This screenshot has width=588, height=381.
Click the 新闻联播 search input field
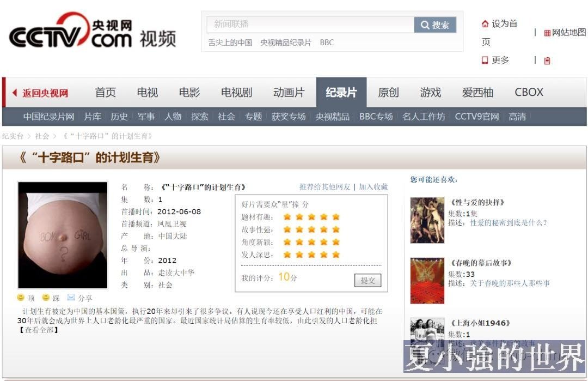coord(310,25)
